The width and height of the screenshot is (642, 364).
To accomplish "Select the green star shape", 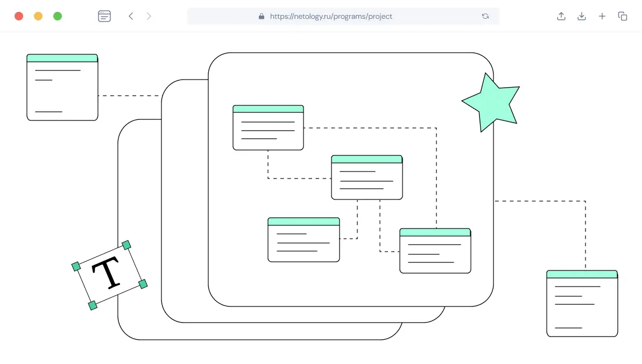I will 491,102.
